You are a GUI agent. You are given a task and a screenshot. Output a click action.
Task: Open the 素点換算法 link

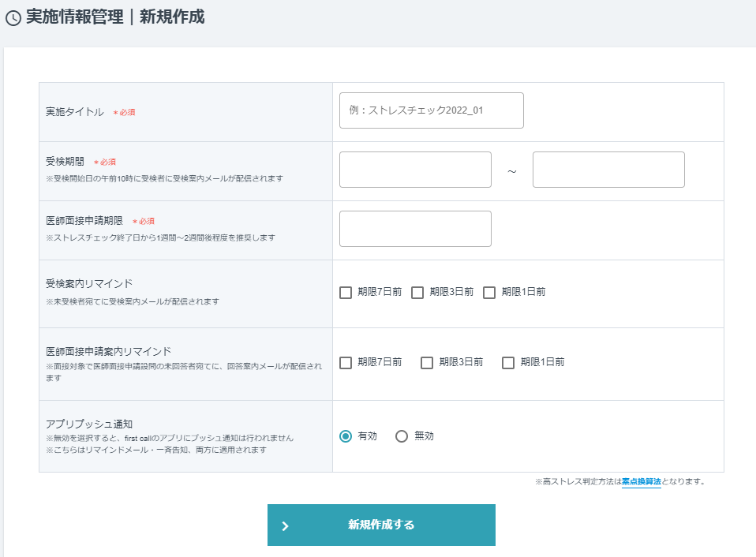[641, 481]
